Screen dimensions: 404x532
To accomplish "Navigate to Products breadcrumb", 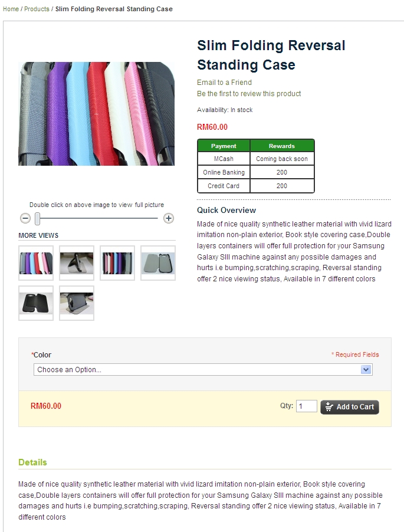I will pyautogui.click(x=37, y=9).
